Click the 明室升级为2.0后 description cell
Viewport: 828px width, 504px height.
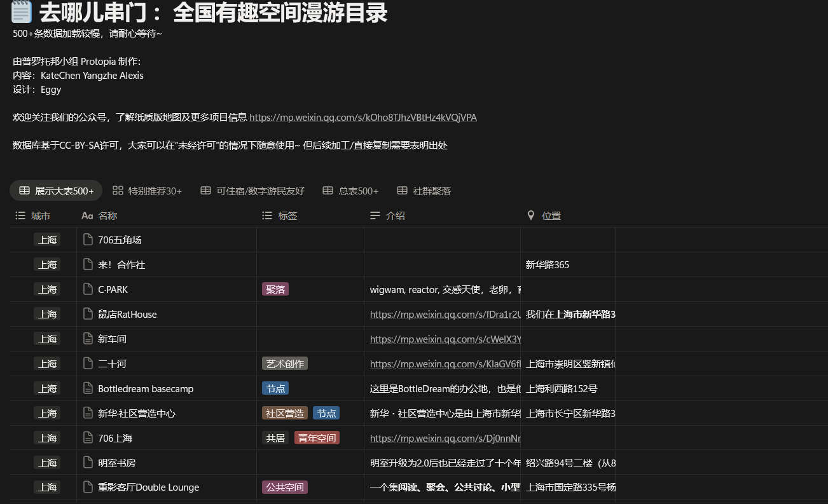coord(442,463)
